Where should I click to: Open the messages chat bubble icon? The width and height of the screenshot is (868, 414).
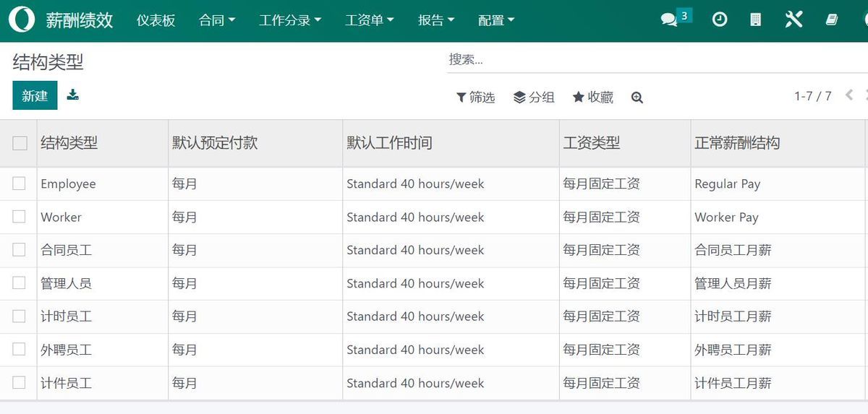pyautogui.click(x=669, y=20)
